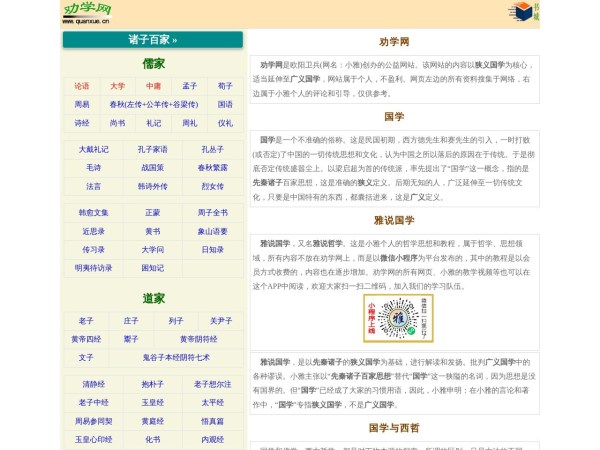Go to 老子 under 道家
600x450 pixels.
[x=86, y=321]
